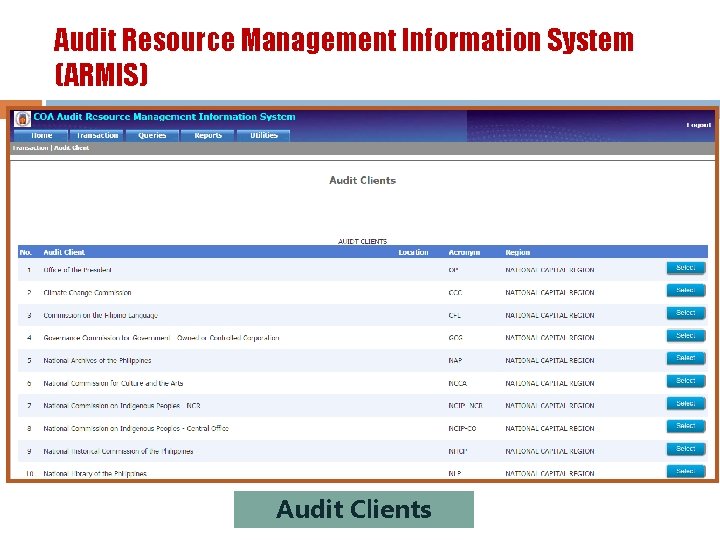The width and height of the screenshot is (720, 540).
Task: Click 'National Commission for Culture and the Arts'
Action: pos(113,383)
